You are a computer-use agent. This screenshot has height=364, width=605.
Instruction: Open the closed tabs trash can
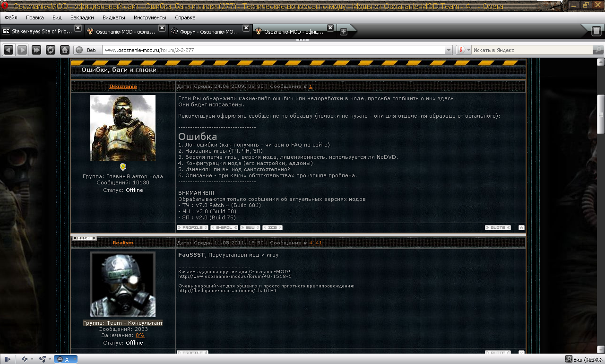(596, 31)
